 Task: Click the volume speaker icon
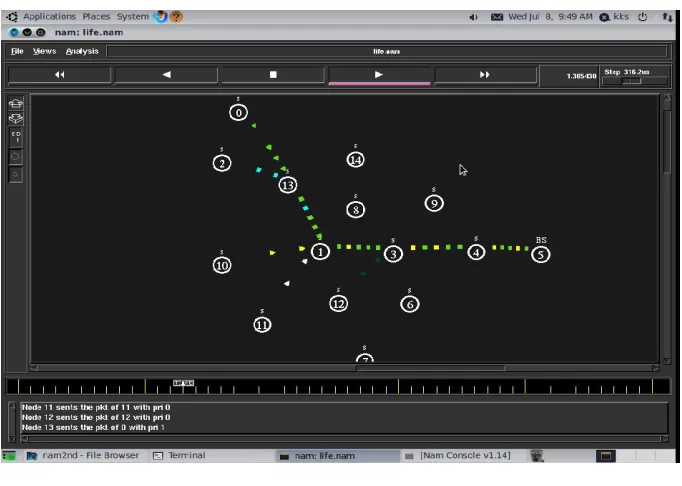[x=473, y=17]
